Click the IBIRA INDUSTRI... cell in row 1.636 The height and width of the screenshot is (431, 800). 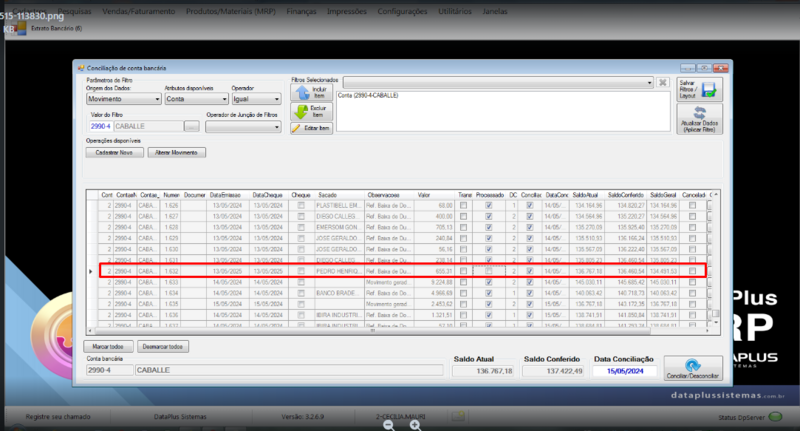pos(340,315)
